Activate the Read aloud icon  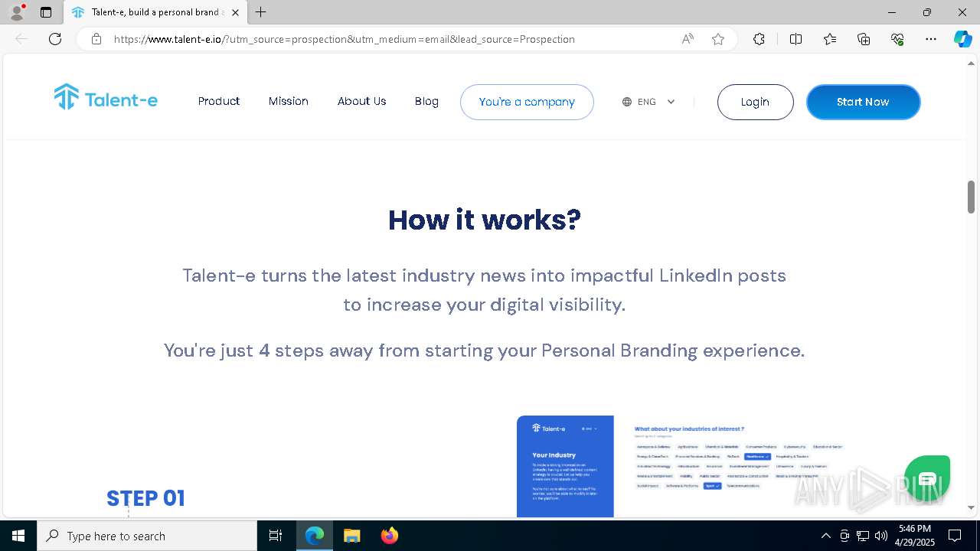click(688, 39)
